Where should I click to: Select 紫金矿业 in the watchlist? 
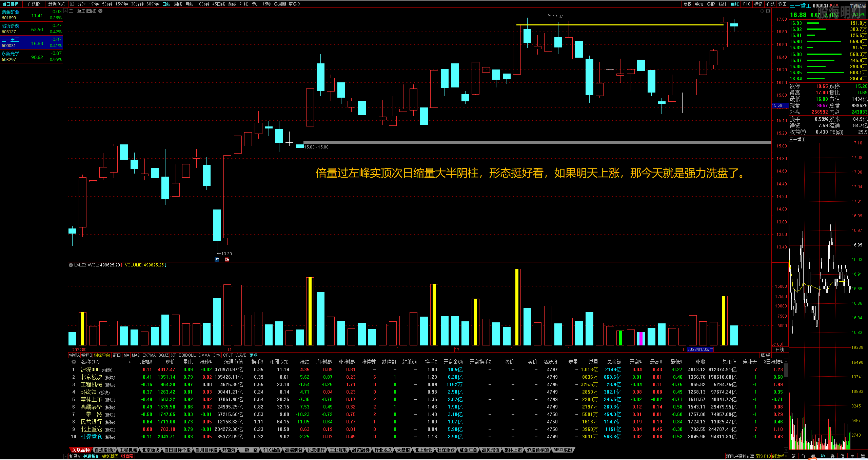click(32, 15)
